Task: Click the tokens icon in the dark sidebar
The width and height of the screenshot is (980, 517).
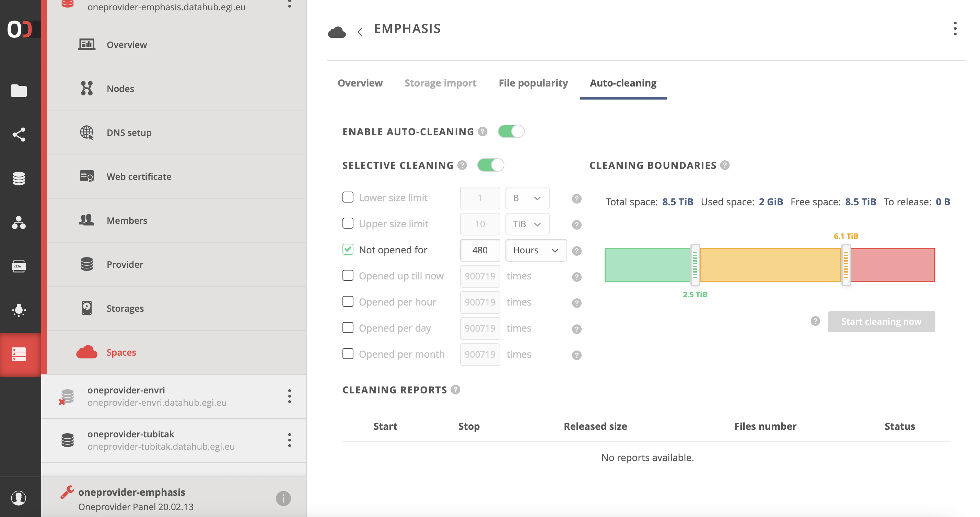Action: pos(19,266)
